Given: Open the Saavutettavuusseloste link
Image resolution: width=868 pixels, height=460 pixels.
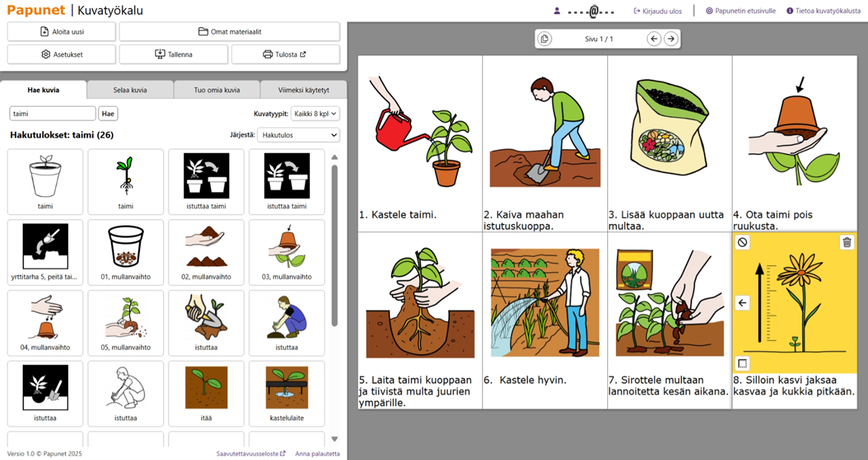Looking at the screenshot, I should click(250, 454).
